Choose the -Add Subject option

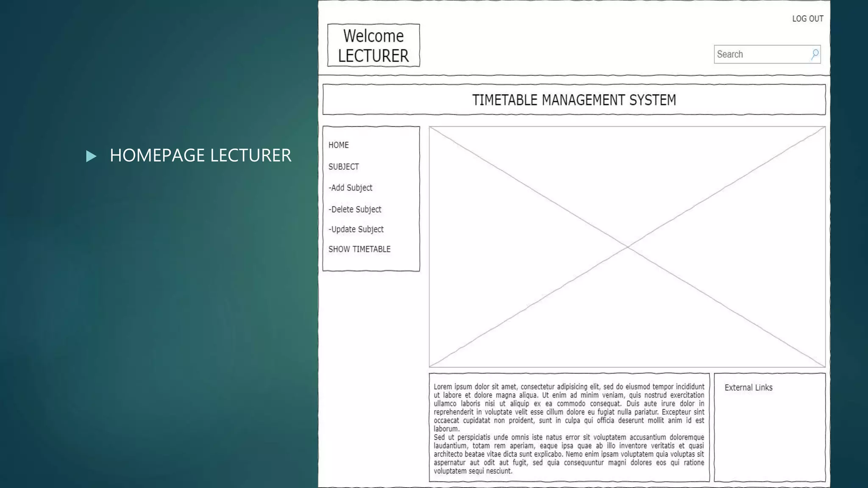351,188
